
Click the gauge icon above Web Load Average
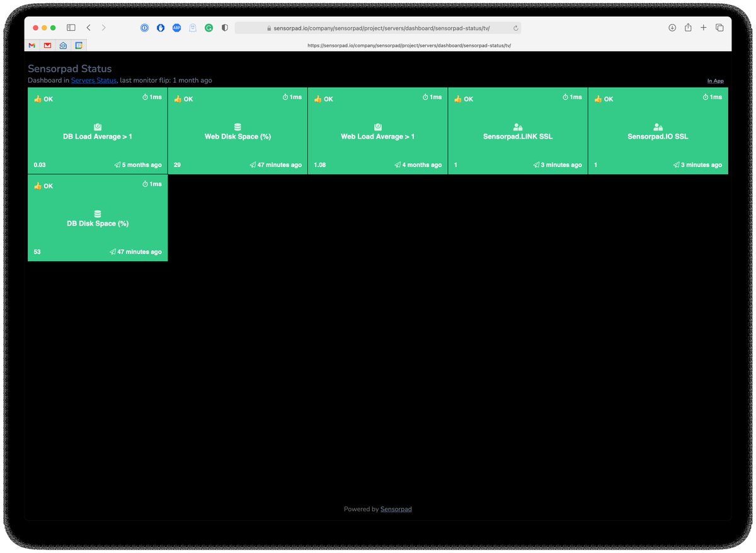pos(378,127)
